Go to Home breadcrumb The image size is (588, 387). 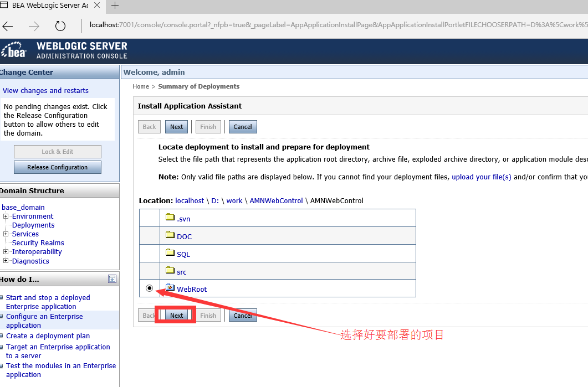click(141, 86)
